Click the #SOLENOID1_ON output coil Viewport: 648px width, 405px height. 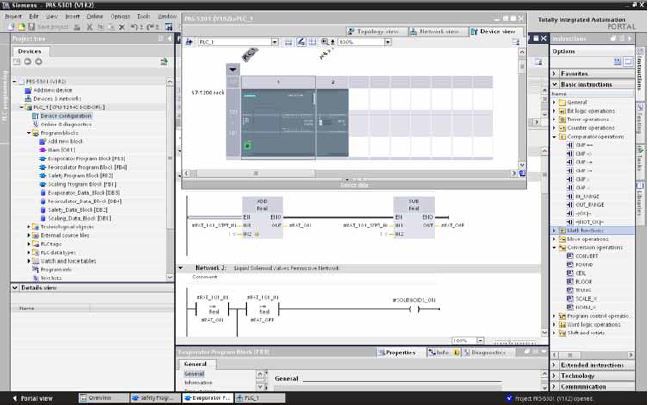[414, 309]
